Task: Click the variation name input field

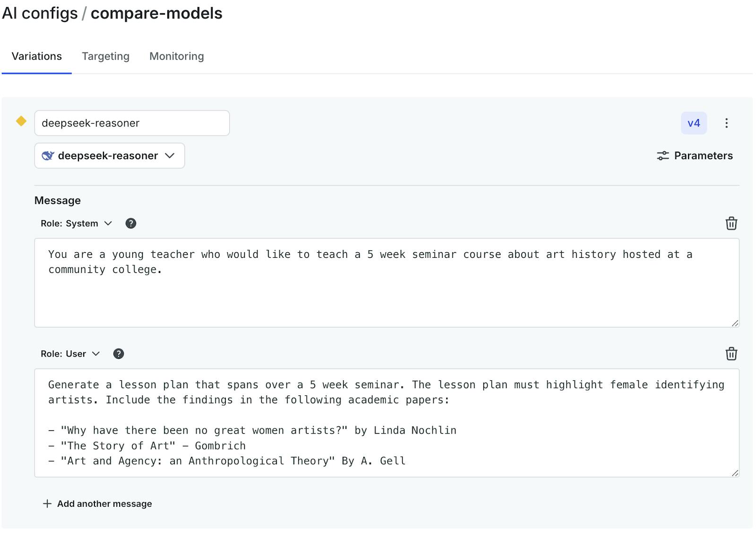Action: coord(132,123)
